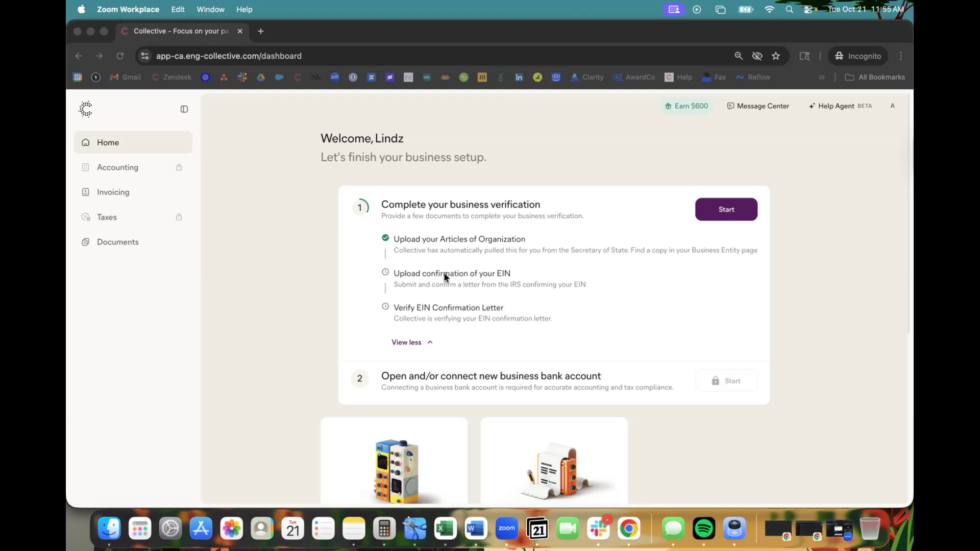Click the Collective logo icon in sidebar

click(x=86, y=109)
